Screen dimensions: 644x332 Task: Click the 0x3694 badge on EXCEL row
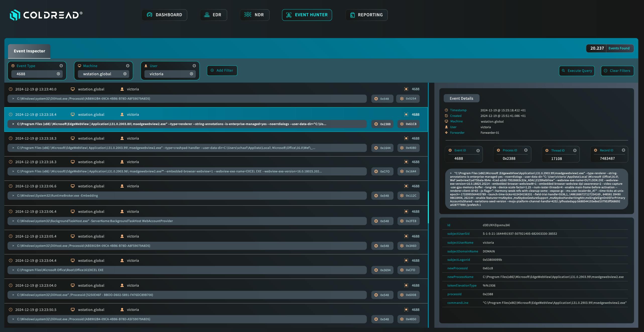tap(382, 270)
